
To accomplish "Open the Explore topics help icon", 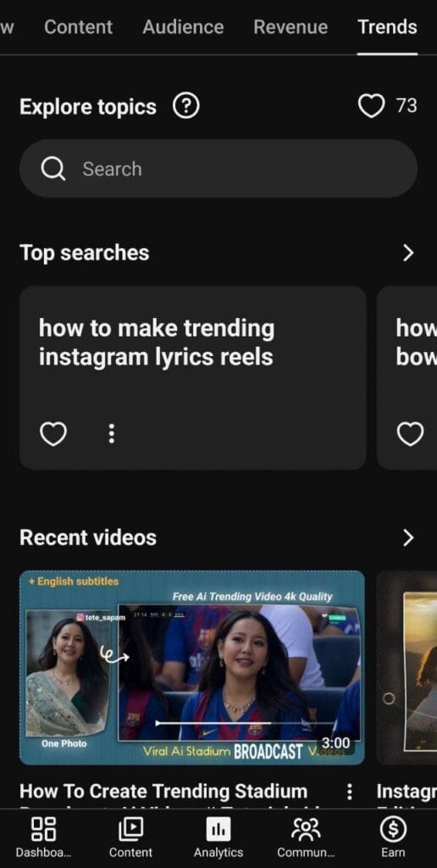I will pos(185,106).
